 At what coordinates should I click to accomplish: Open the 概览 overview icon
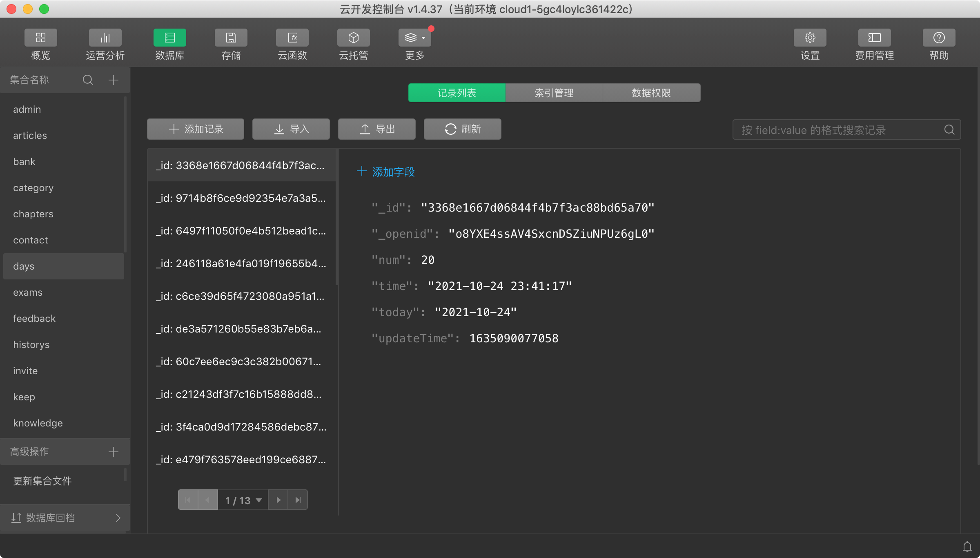pos(40,38)
